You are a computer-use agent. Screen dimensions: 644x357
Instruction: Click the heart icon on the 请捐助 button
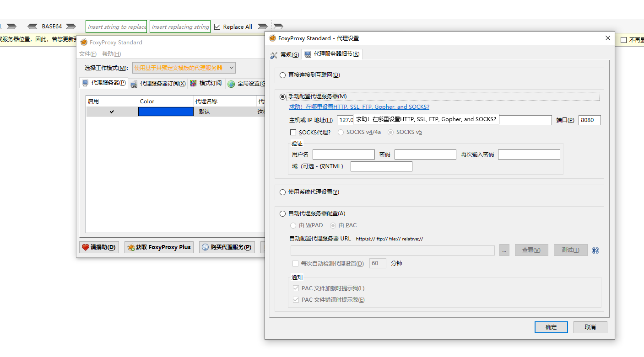(x=85, y=247)
